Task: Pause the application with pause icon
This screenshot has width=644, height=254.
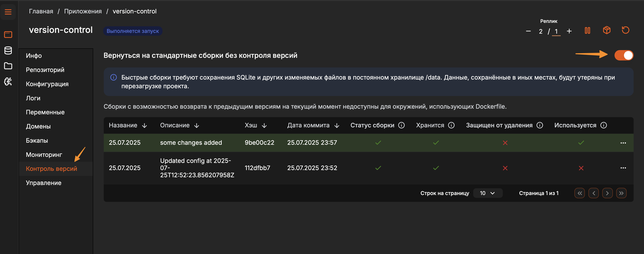Action: click(x=587, y=31)
